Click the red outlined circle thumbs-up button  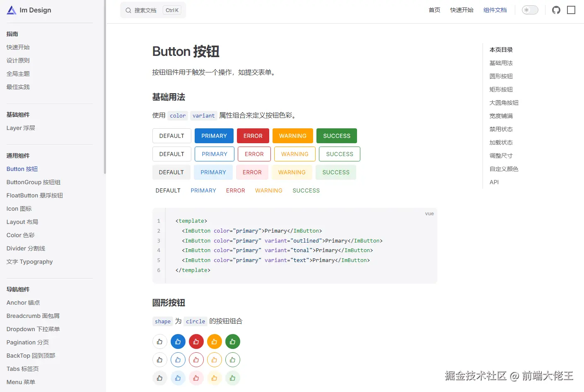(196, 360)
